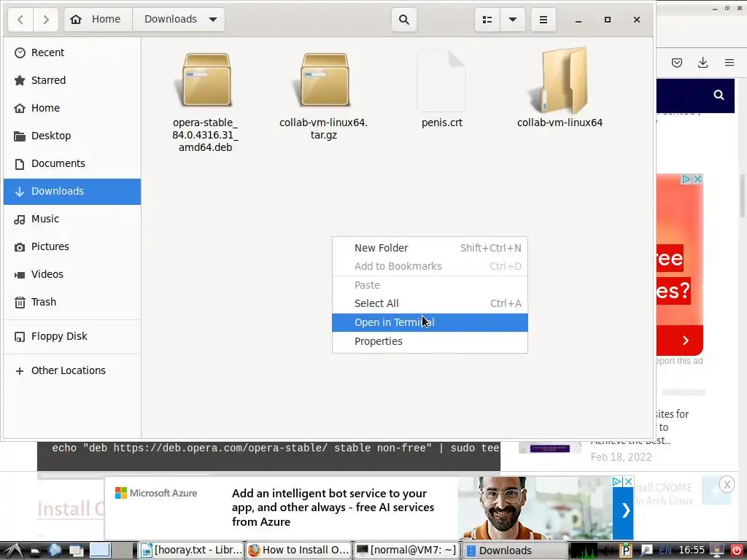The height and width of the screenshot is (560, 747).
Task: Click the P tray icon
Action: [625, 551]
